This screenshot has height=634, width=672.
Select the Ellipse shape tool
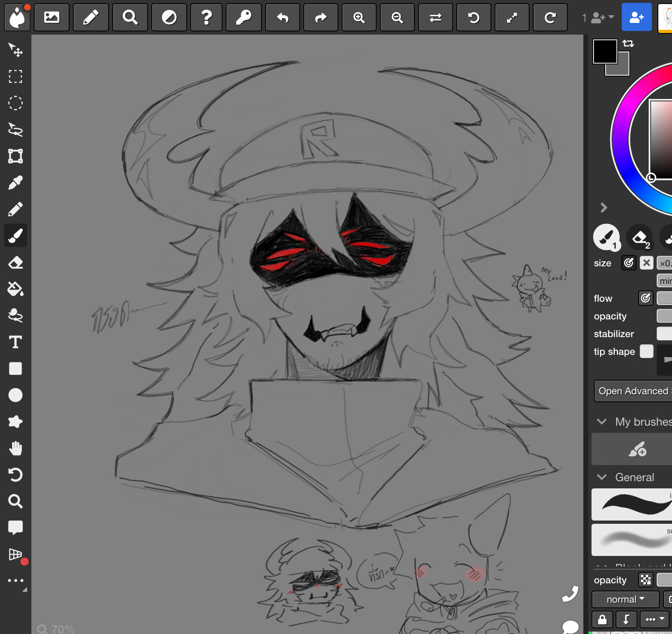point(15,395)
